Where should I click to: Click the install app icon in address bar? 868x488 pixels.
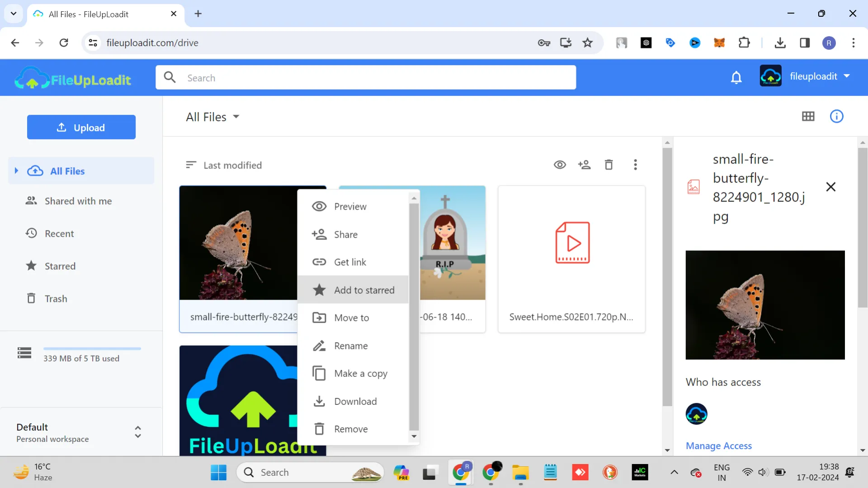point(566,43)
